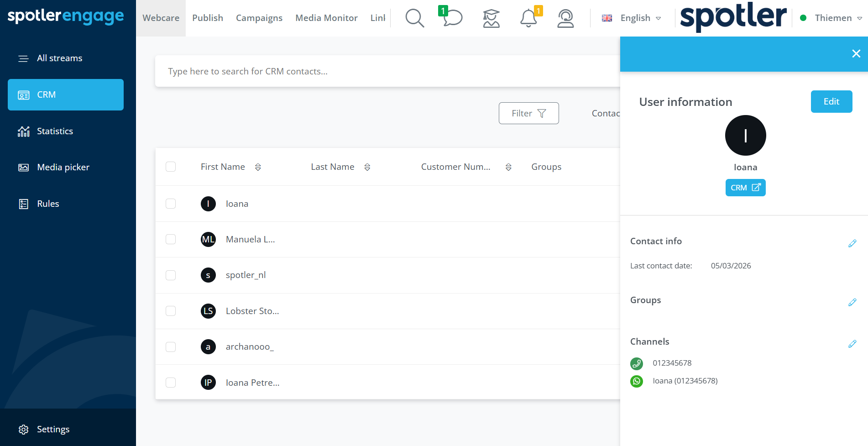Click the archanooo_ contact name

point(250,347)
